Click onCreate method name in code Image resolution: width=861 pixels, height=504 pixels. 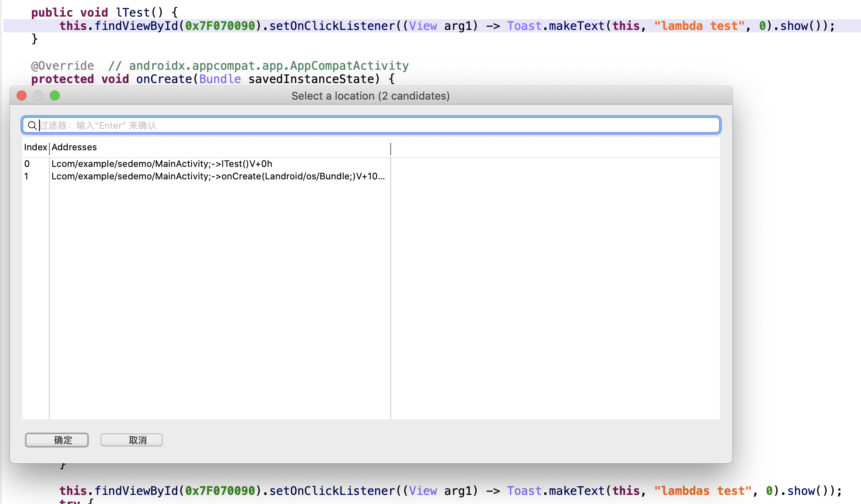164,79
